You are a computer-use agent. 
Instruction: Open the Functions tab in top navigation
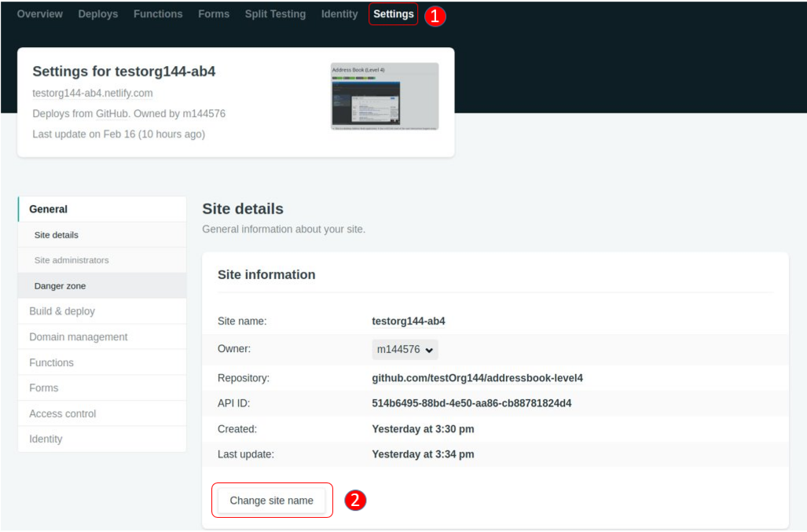157,13
